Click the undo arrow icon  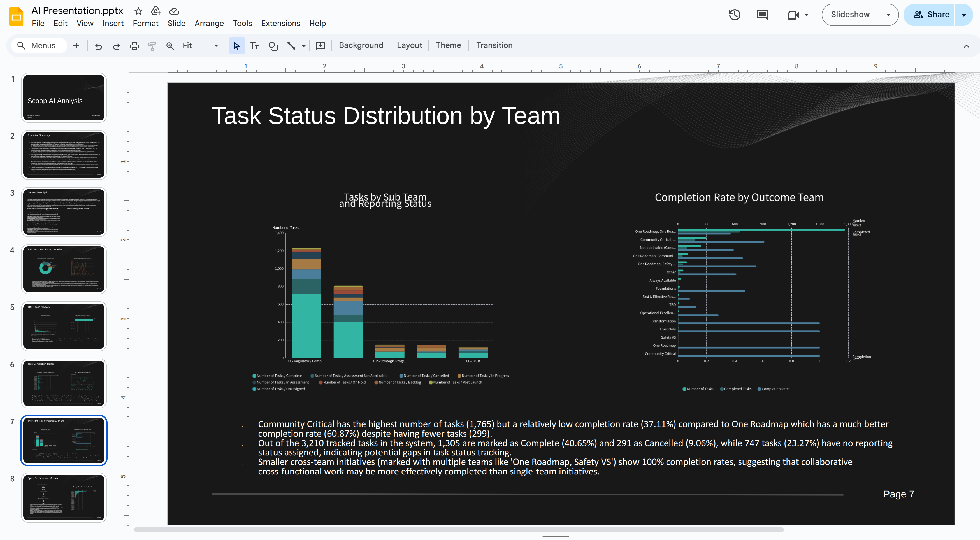point(99,46)
